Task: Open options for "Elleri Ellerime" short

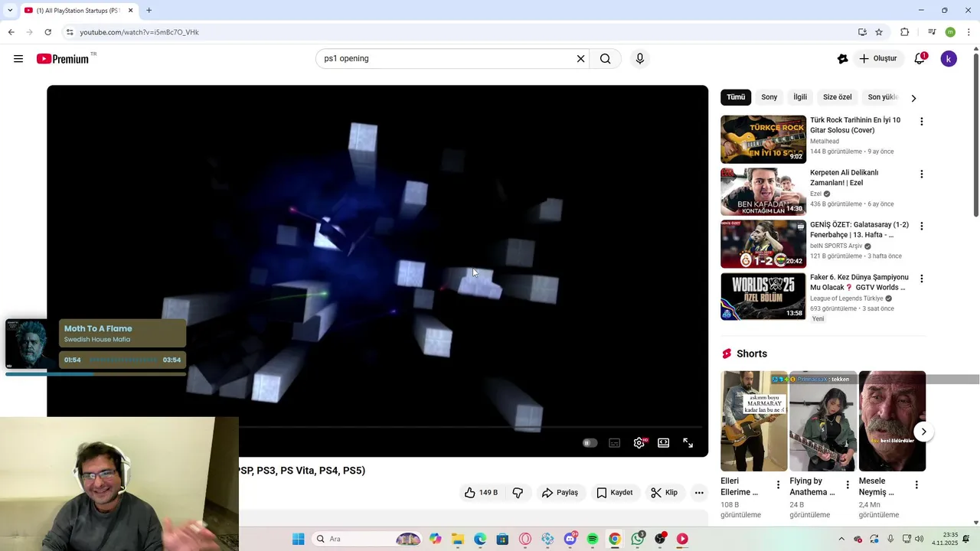Action: (779, 484)
